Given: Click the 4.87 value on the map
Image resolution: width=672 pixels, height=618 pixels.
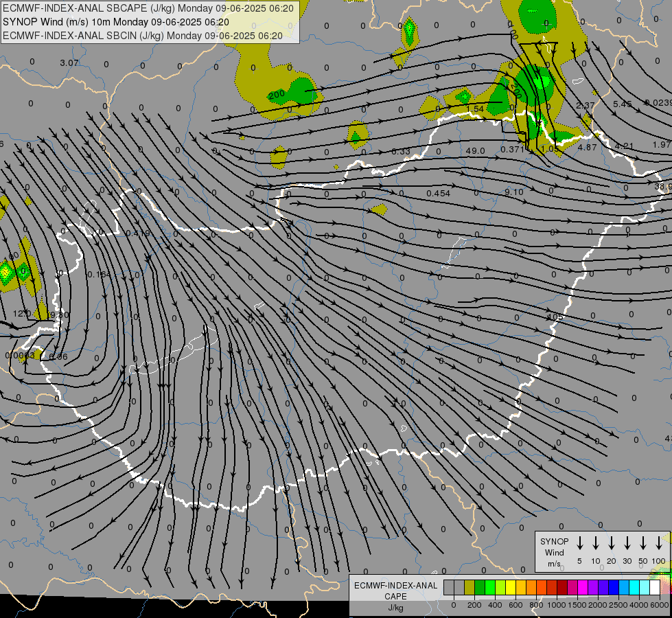Looking at the screenshot, I should pyautogui.click(x=587, y=147).
